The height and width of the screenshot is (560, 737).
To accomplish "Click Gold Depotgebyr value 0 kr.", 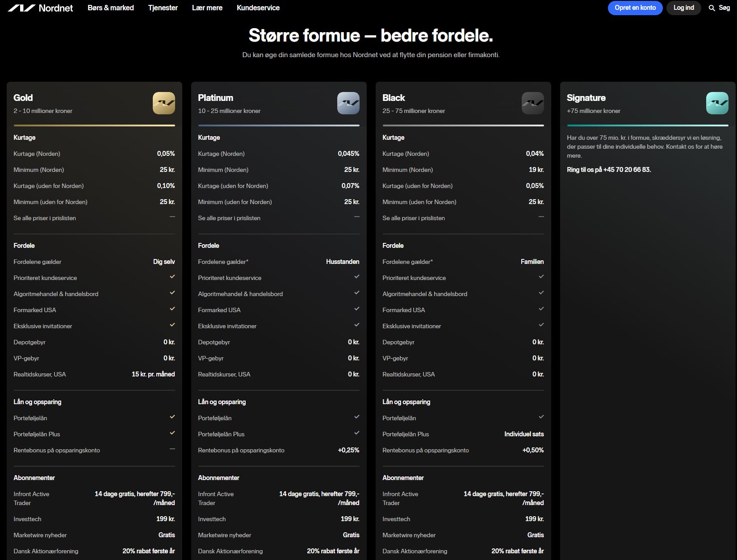I will pos(169,342).
